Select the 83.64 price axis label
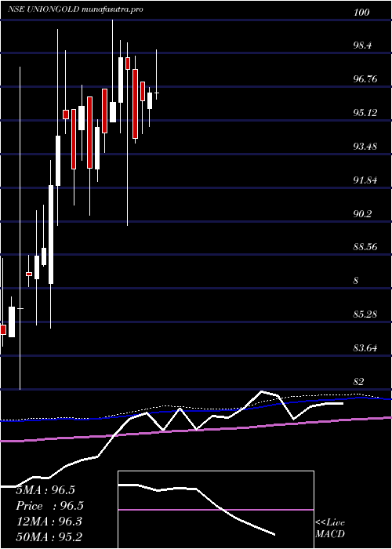Screen dimensions: 392x549 click(365, 348)
